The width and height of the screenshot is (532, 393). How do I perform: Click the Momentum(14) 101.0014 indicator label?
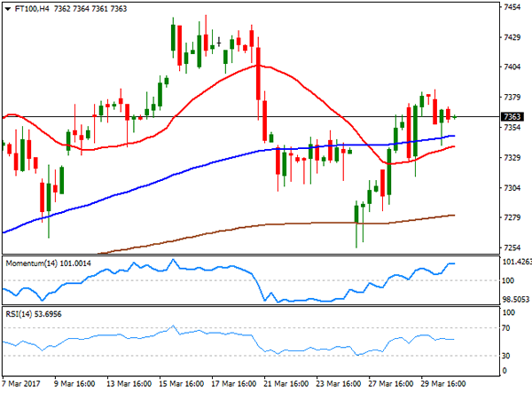point(48,263)
